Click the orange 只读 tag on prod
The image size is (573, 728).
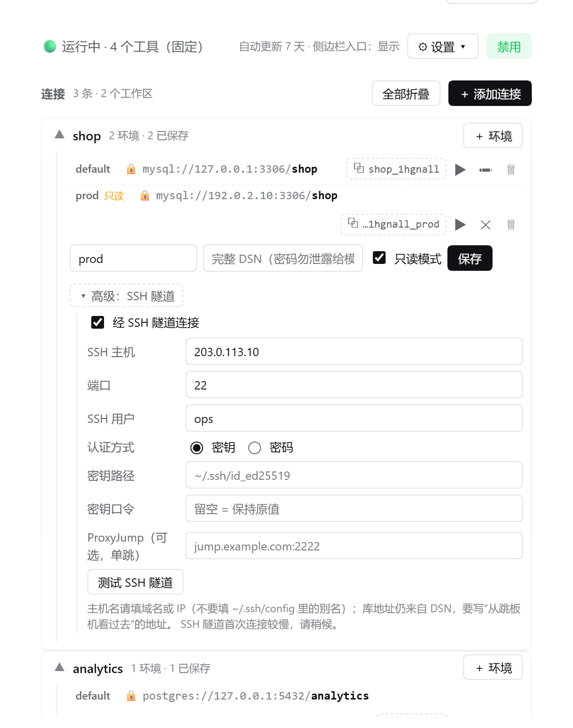114,196
